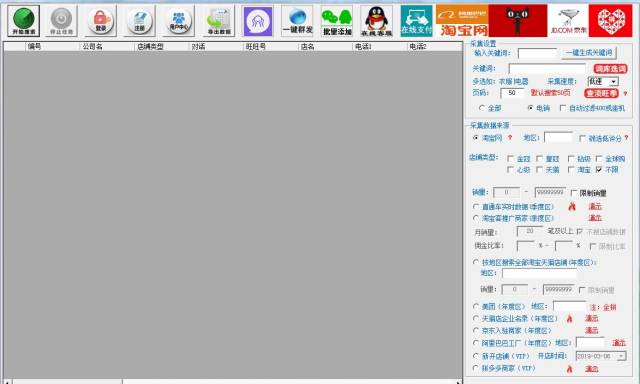Click the teal 在线支付 online payment icon
Screen dimensions: 640x384
click(416, 20)
